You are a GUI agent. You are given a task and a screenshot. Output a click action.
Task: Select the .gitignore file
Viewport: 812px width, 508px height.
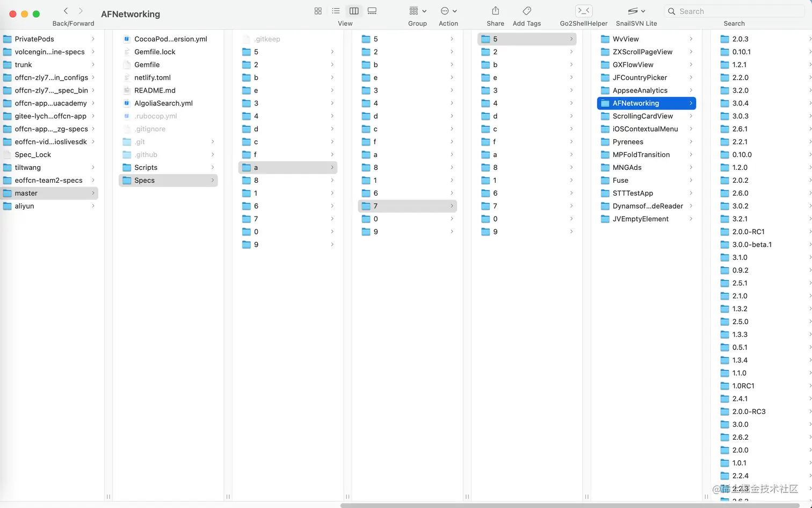(169, 129)
